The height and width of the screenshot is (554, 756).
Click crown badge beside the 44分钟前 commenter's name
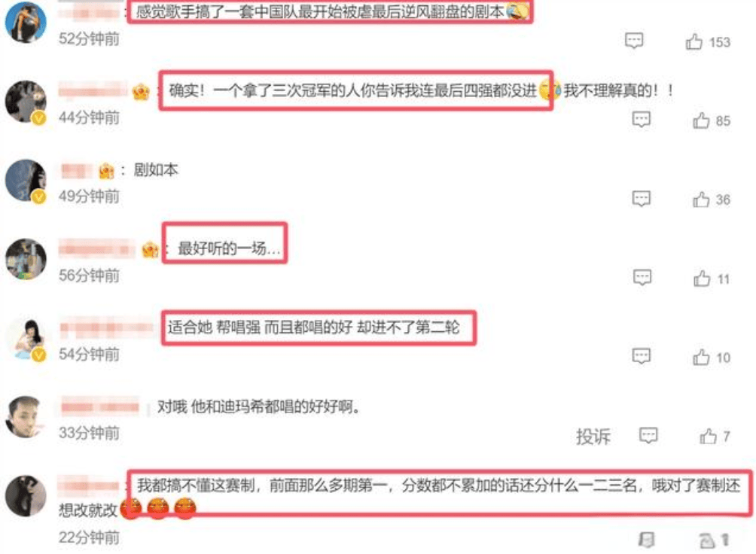pyautogui.click(x=141, y=91)
